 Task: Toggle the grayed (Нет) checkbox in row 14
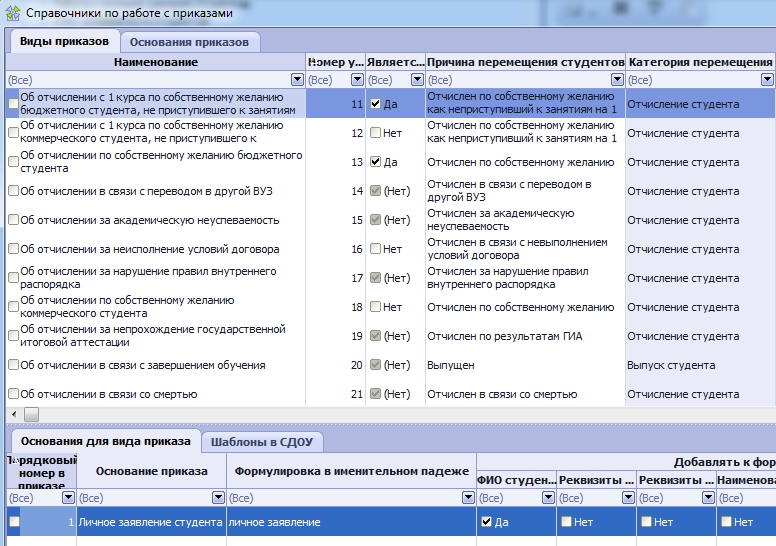(x=376, y=191)
